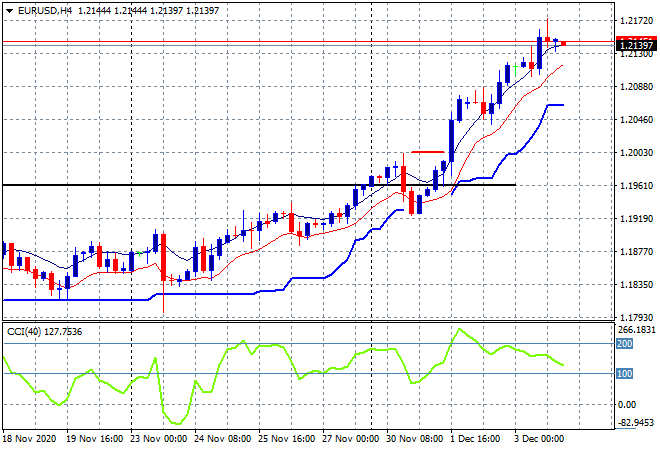Click the 1 Dec 16:00 time label
Screen dimensions: 660x450
(x=475, y=439)
